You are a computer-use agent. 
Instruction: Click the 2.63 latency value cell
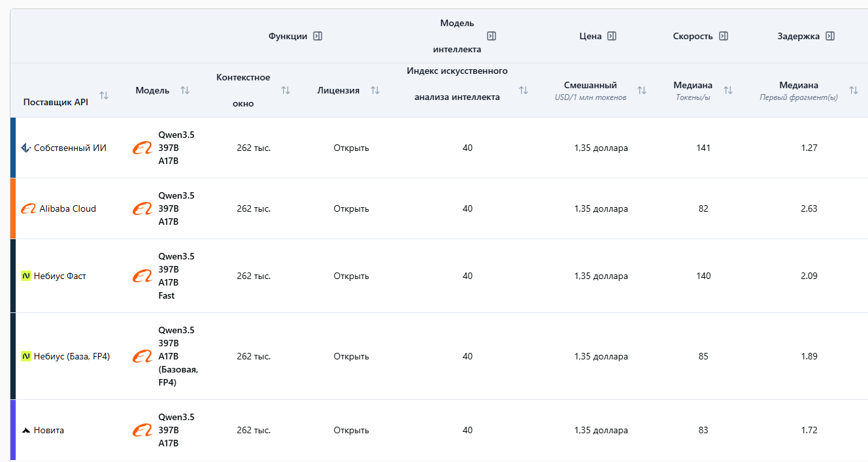click(809, 209)
